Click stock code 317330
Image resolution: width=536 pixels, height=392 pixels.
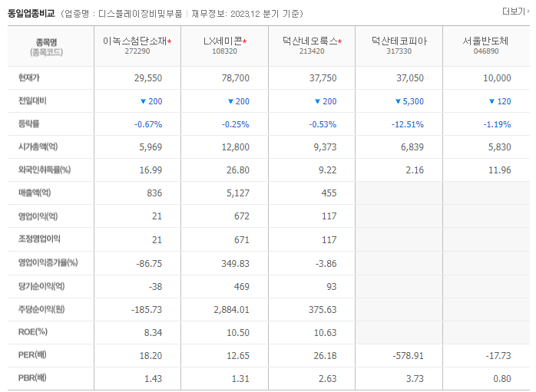click(x=399, y=51)
